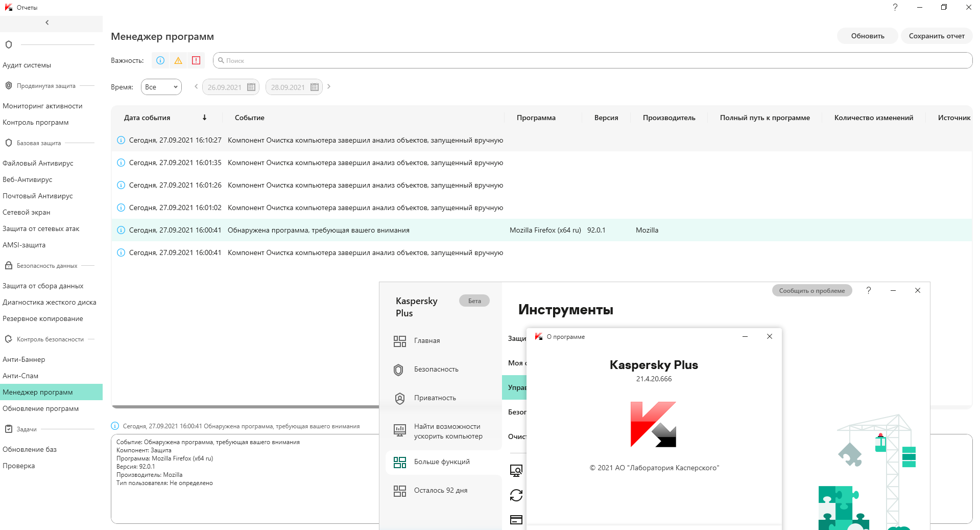980x530 pixels.
Task: Open calendar for start date 26.09.2021
Action: 251,87
